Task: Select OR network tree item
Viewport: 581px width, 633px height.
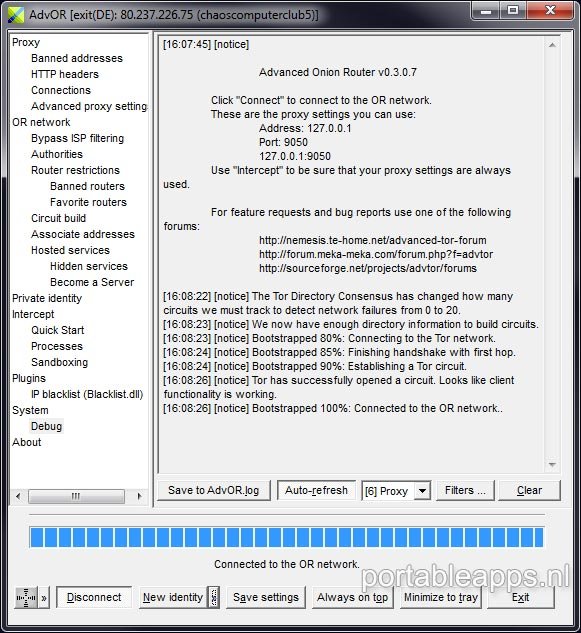Action: pyautogui.click(x=41, y=122)
